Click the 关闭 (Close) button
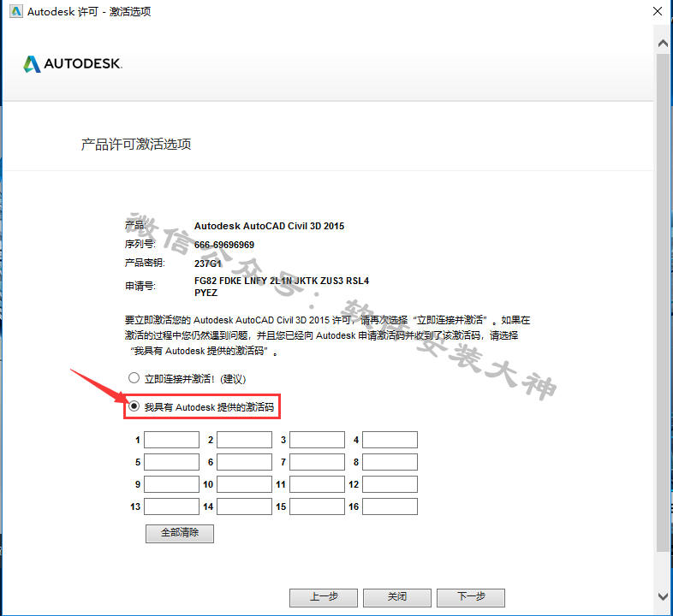The height and width of the screenshot is (616, 673). [x=397, y=597]
